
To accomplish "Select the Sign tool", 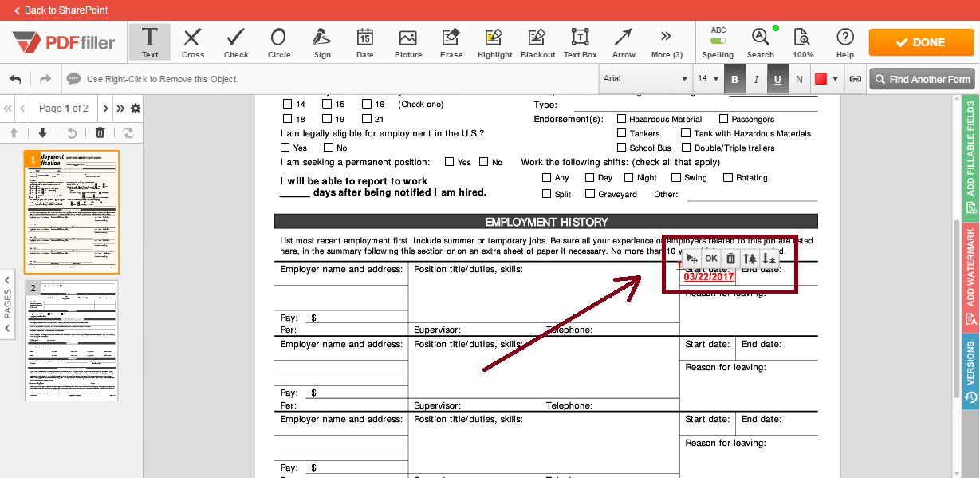I will (322, 41).
